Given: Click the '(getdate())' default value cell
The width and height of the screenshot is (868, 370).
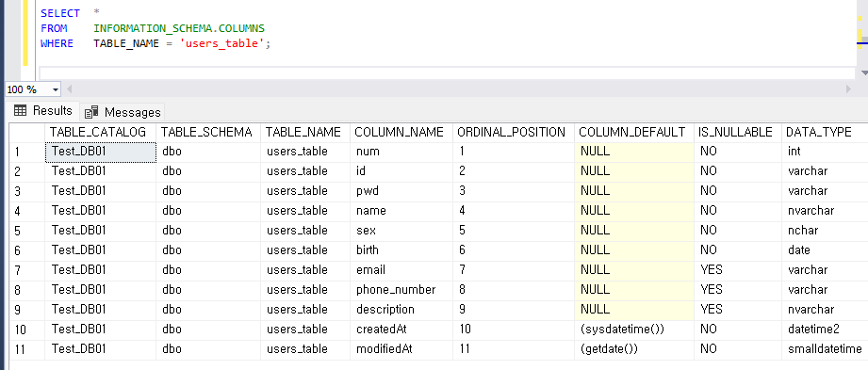Looking at the screenshot, I should (x=634, y=350).
